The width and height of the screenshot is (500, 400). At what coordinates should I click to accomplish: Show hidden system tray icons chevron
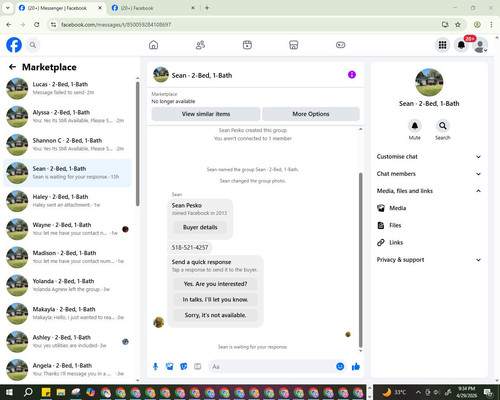click(x=418, y=392)
